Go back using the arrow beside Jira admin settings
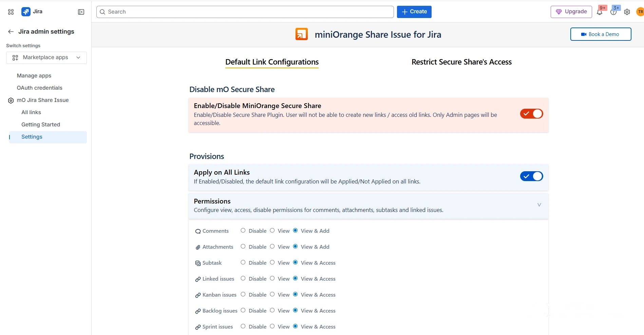The image size is (644, 335). click(11, 32)
